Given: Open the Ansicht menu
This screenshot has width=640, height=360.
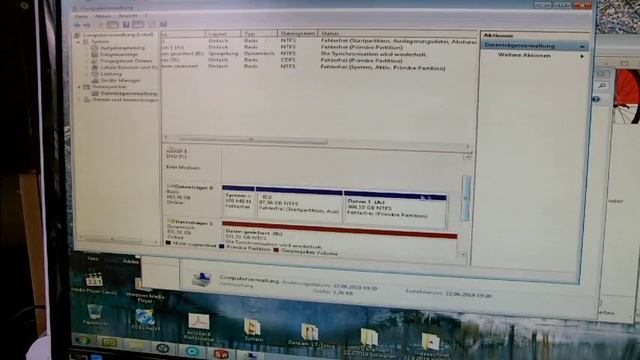Looking at the screenshot, I should pyautogui.click(x=127, y=16).
